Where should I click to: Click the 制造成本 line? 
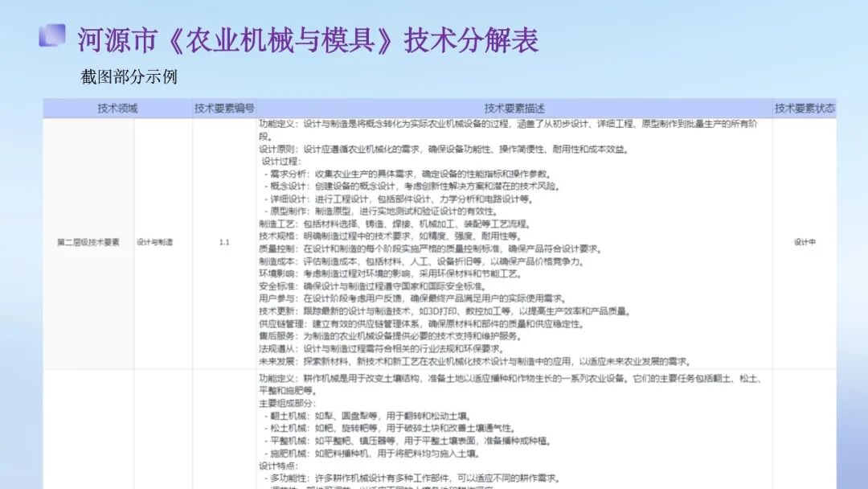(x=422, y=261)
